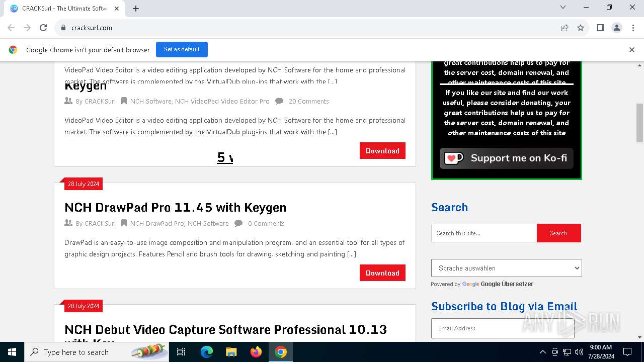Click CRACKSurl author link on VideoPad post
This screenshot has height=362, width=644.
point(100,101)
